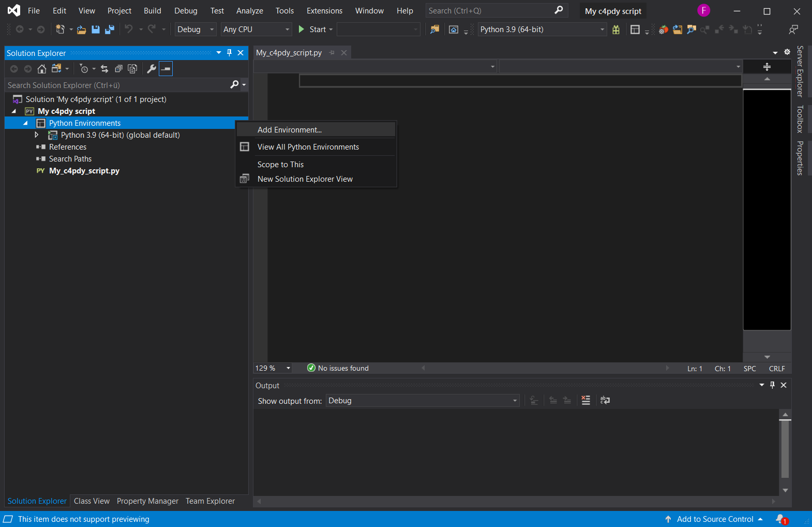Image resolution: width=812 pixels, height=527 pixels.
Task: Click the Save All toolbar icon
Action: pos(110,30)
